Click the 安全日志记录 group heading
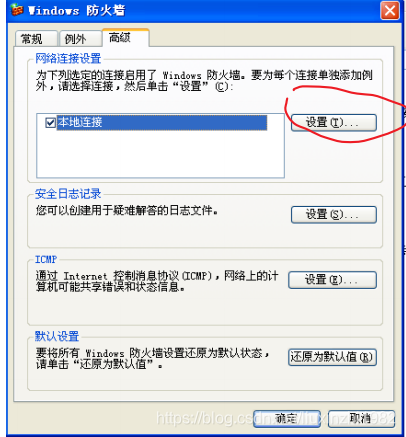 [x=68, y=194]
